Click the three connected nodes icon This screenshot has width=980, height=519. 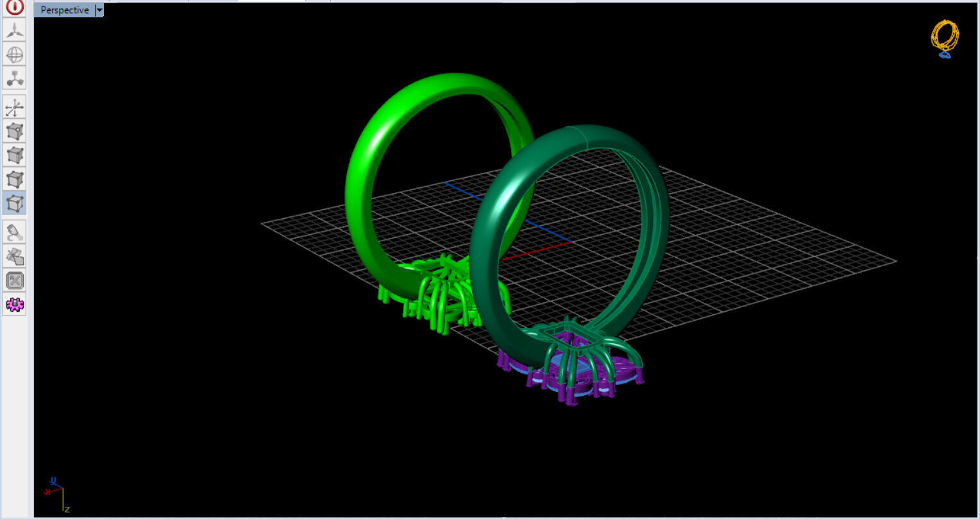(x=15, y=78)
